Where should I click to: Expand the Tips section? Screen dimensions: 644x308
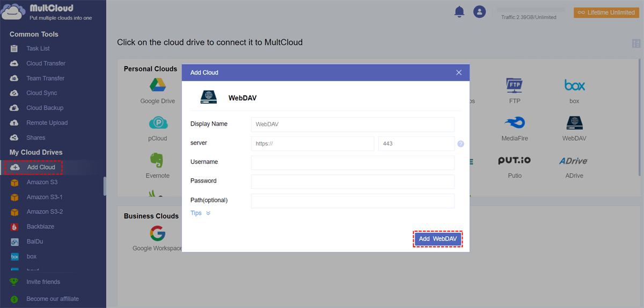click(x=201, y=213)
